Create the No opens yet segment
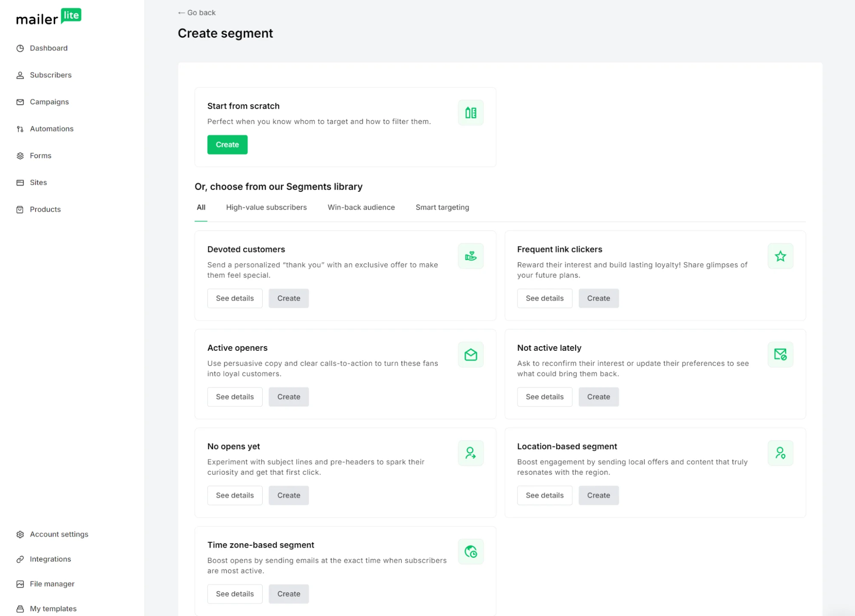 (x=289, y=495)
